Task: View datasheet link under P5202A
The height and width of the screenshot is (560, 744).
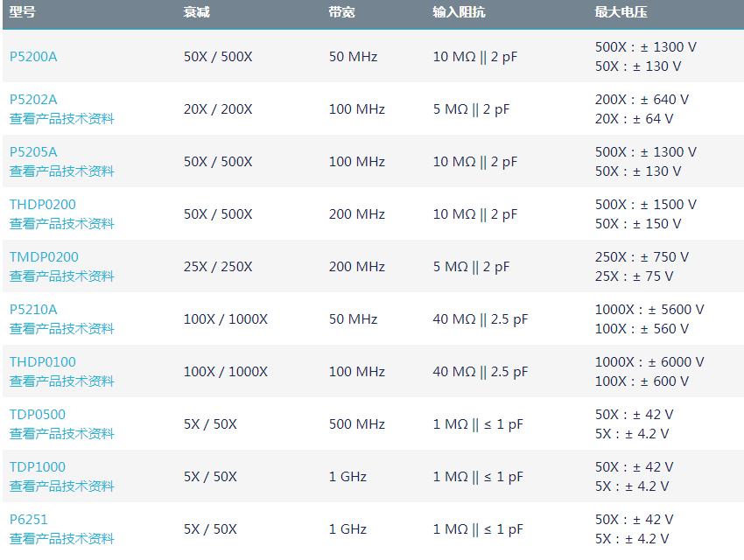Action: tap(61, 118)
